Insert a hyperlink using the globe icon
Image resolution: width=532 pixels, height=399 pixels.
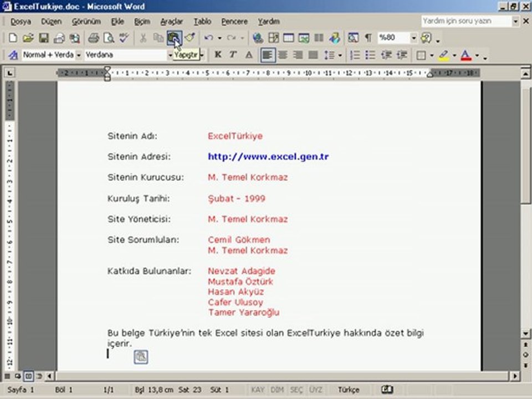point(258,38)
